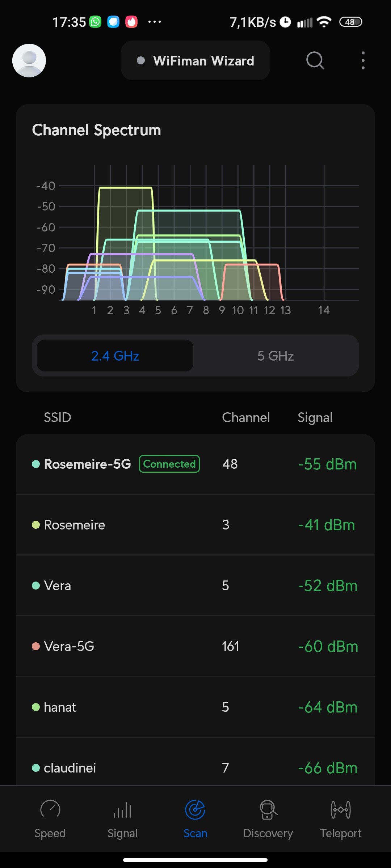Select the hanat network row
The width and height of the screenshot is (391, 868).
(195, 707)
